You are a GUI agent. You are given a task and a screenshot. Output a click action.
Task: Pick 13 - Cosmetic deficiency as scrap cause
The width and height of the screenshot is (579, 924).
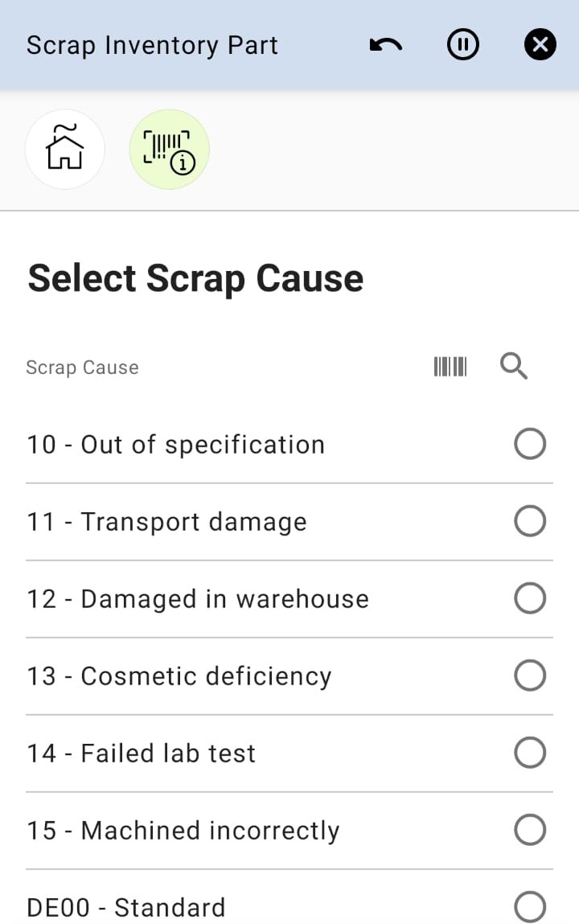pos(529,675)
